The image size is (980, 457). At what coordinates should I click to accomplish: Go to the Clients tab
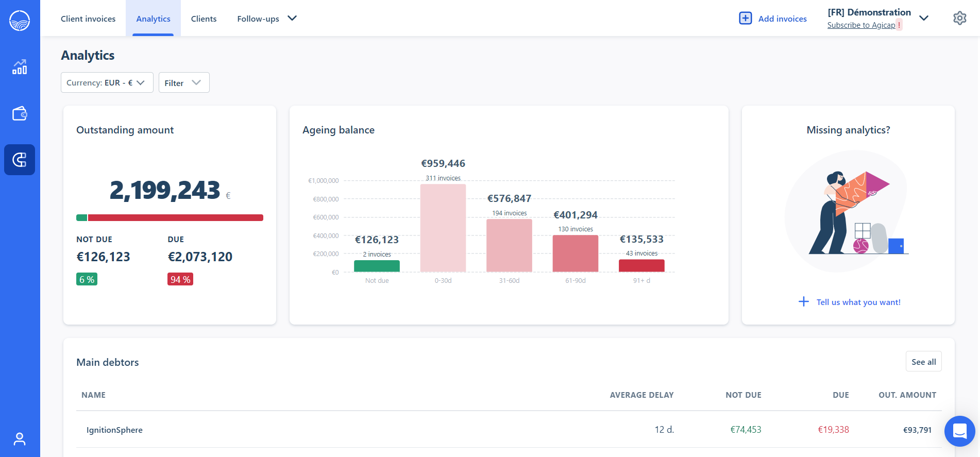tap(204, 19)
